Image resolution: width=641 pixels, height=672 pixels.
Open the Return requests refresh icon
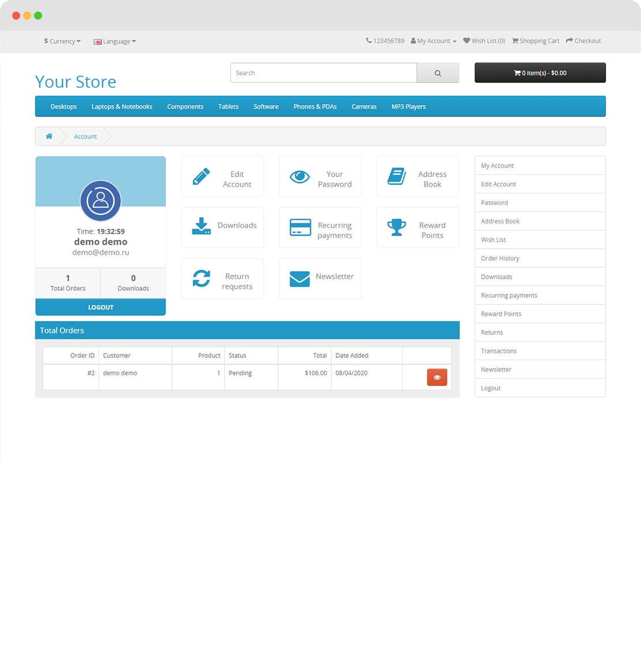pyautogui.click(x=201, y=278)
